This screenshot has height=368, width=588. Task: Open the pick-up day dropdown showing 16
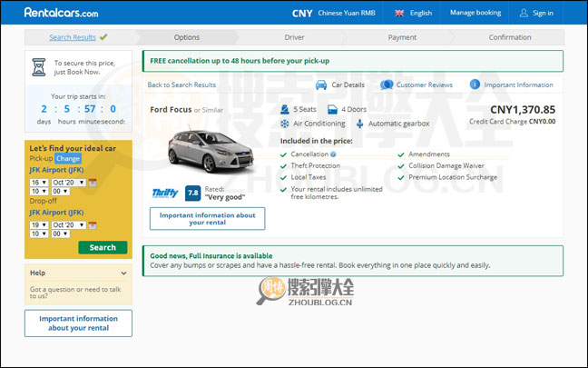click(39, 183)
